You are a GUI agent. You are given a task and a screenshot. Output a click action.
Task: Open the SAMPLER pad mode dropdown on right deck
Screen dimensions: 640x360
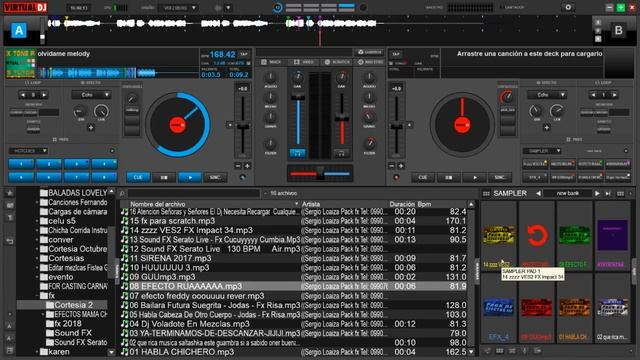click(x=542, y=151)
